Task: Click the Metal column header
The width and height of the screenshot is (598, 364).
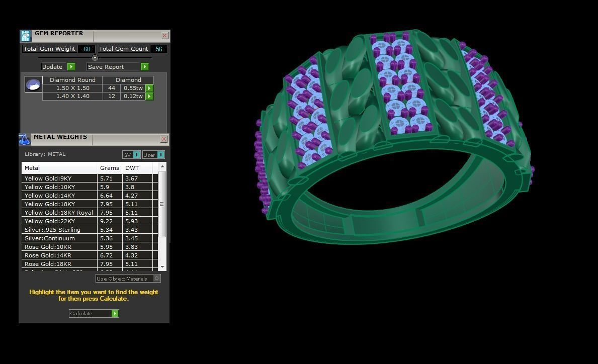Action: click(59, 168)
